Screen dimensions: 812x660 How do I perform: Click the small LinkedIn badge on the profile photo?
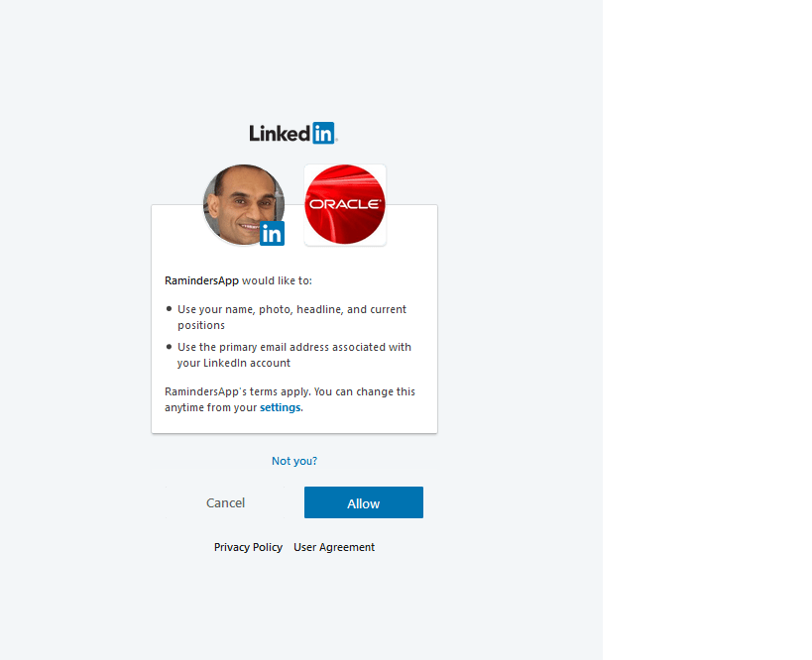pyautogui.click(x=272, y=233)
